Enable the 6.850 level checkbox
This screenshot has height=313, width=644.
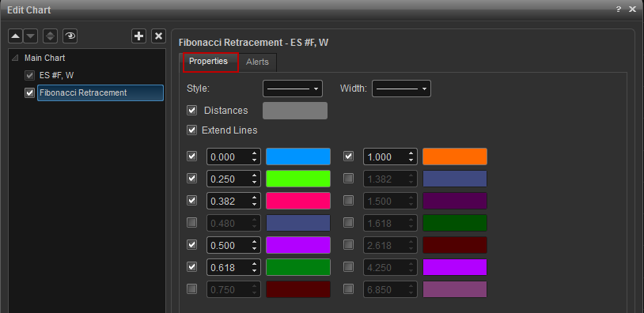pos(348,289)
